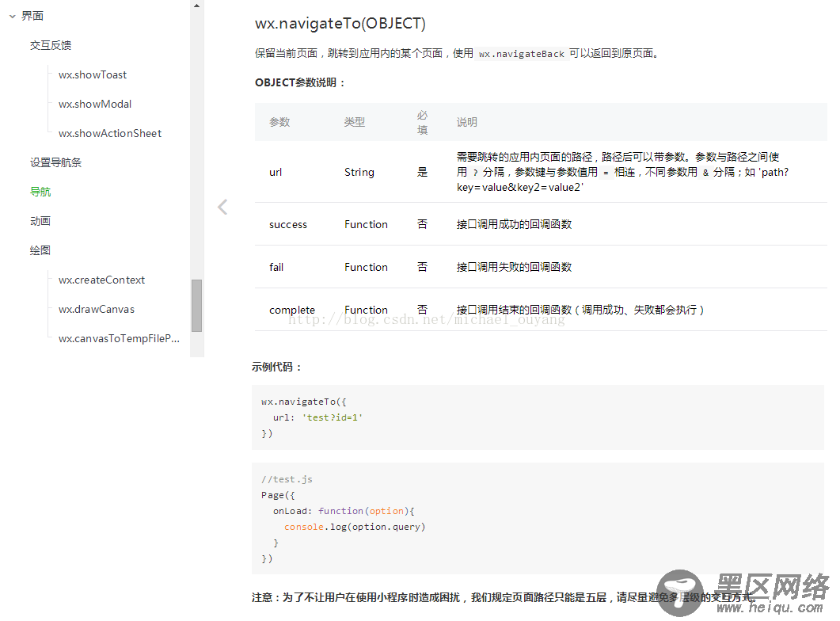Click 接口调用成功的回调函数 description
This screenshot has width=840, height=621.
coord(515,224)
